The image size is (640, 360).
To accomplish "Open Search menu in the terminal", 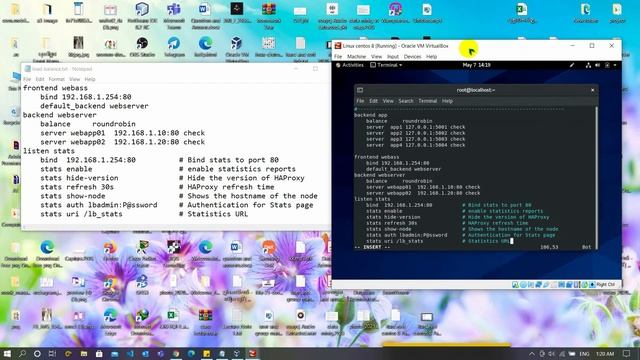I will pos(406,101).
